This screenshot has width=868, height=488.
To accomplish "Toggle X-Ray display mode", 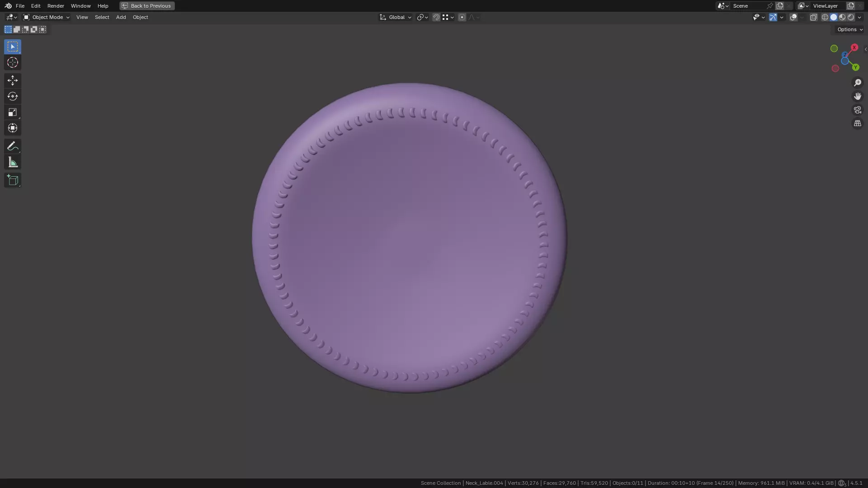I will (x=813, y=17).
